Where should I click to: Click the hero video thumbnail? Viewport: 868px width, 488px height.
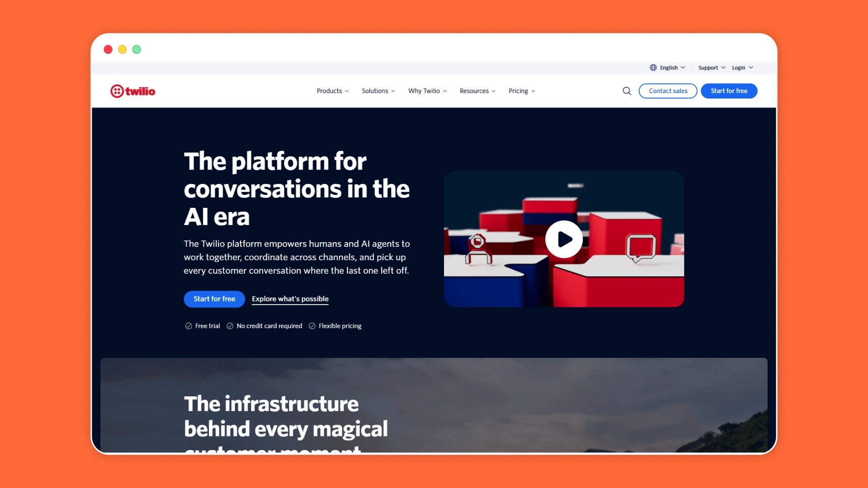point(564,239)
